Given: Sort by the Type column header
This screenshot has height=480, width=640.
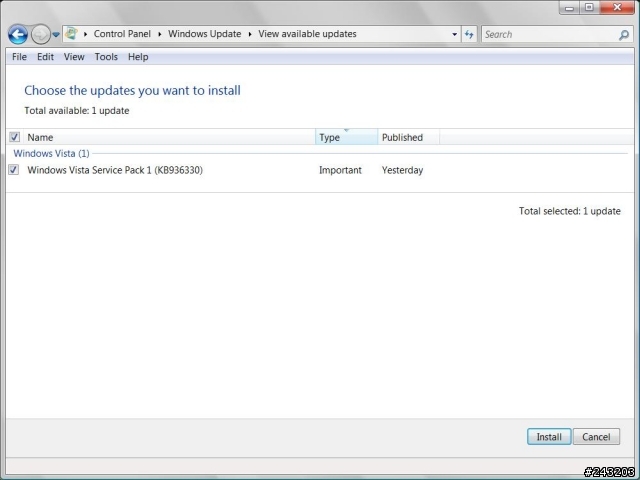Looking at the screenshot, I should click(x=347, y=137).
